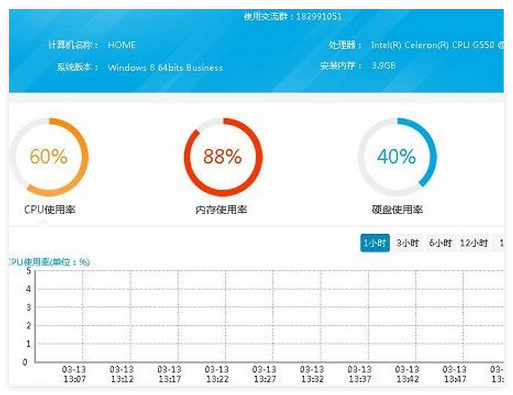Select the 硬盘使用率 40% gauge
513x395 pixels.
click(x=397, y=157)
